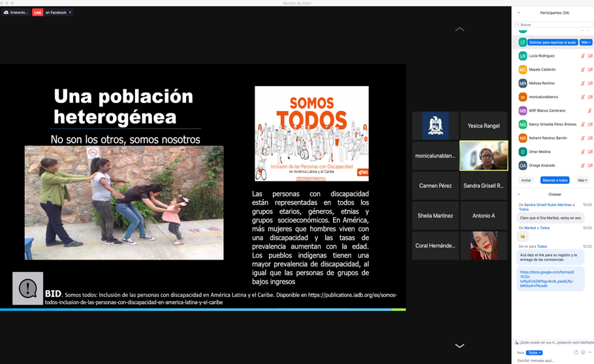
Task: Select the Antonio A video tile
Action: tap(484, 215)
